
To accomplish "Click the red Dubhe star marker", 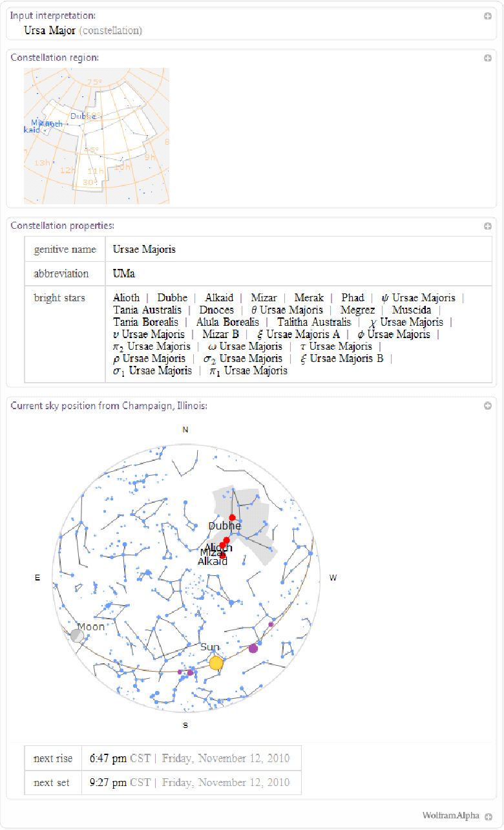I will [232, 517].
